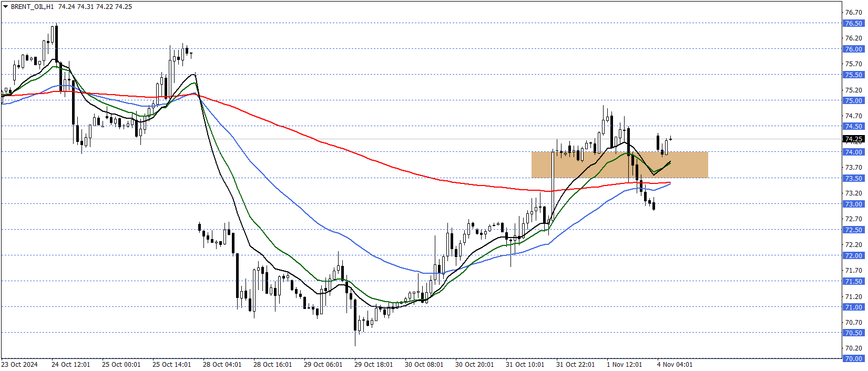Viewport: 868px width, 371px height.
Task: Click the highlighted 73.50 level label
Action: click(x=853, y=178)
